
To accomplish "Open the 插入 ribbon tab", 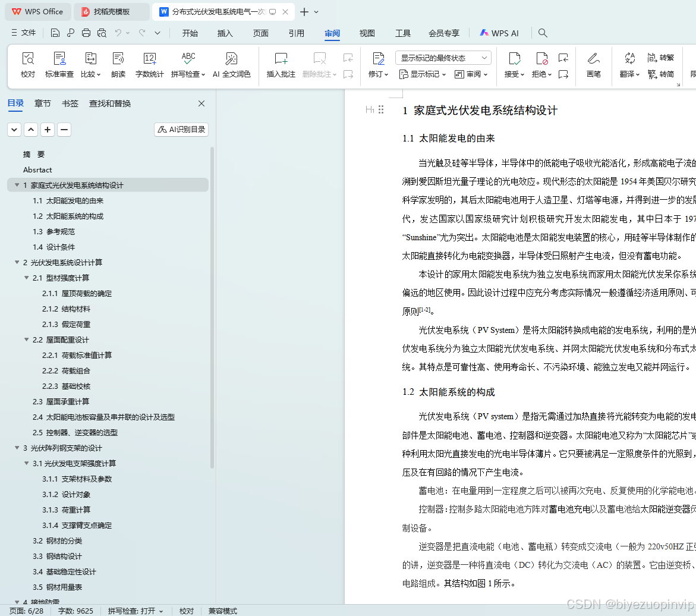I will pos(225,33).
